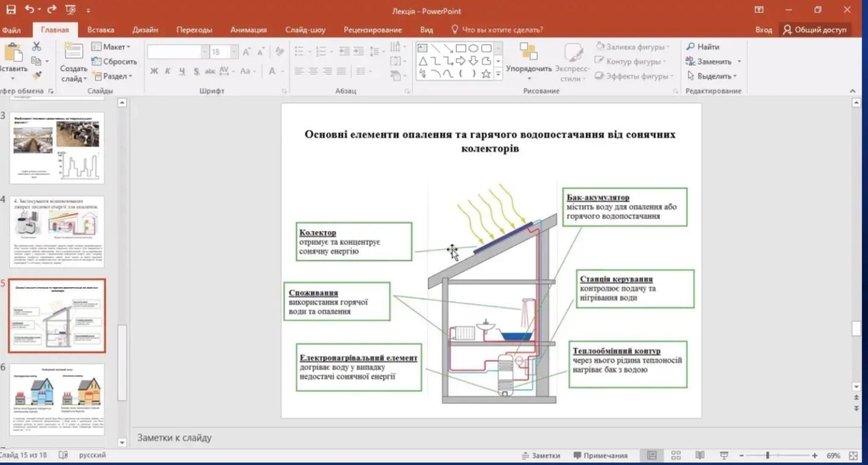The width and height of the screenshot is (868, 465).
Task: Click the Найти find button
Action: [703, 47]
